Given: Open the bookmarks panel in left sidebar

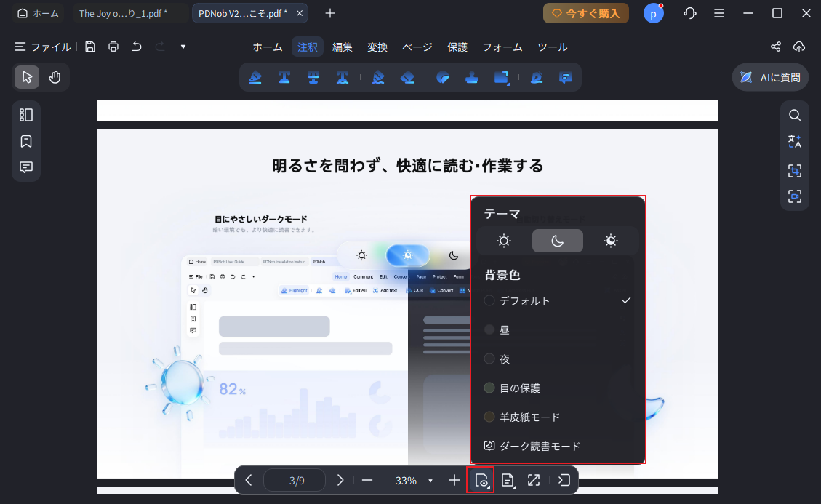Looking at the screenshot, I should click(25, 141).
